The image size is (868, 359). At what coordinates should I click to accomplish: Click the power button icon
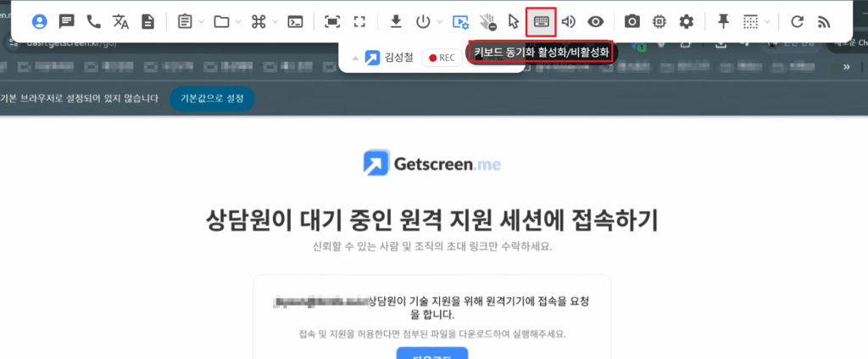point(423,21)
